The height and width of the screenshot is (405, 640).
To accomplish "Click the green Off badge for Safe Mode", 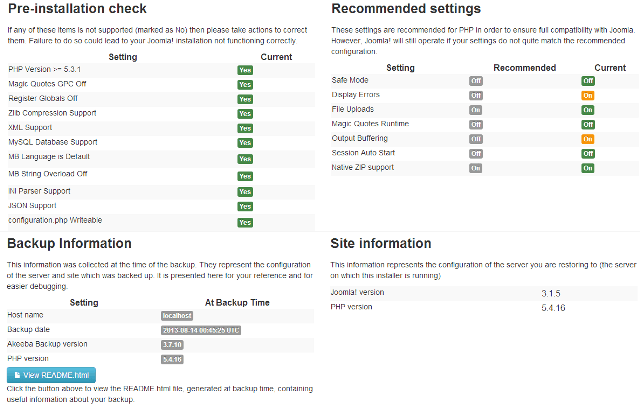I will (x=588, y=81).
